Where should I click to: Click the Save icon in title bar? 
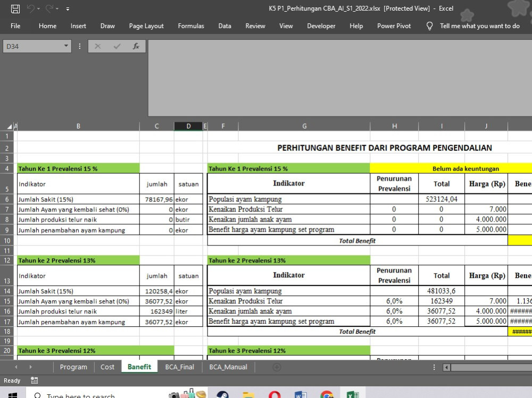tap(15, 9)
